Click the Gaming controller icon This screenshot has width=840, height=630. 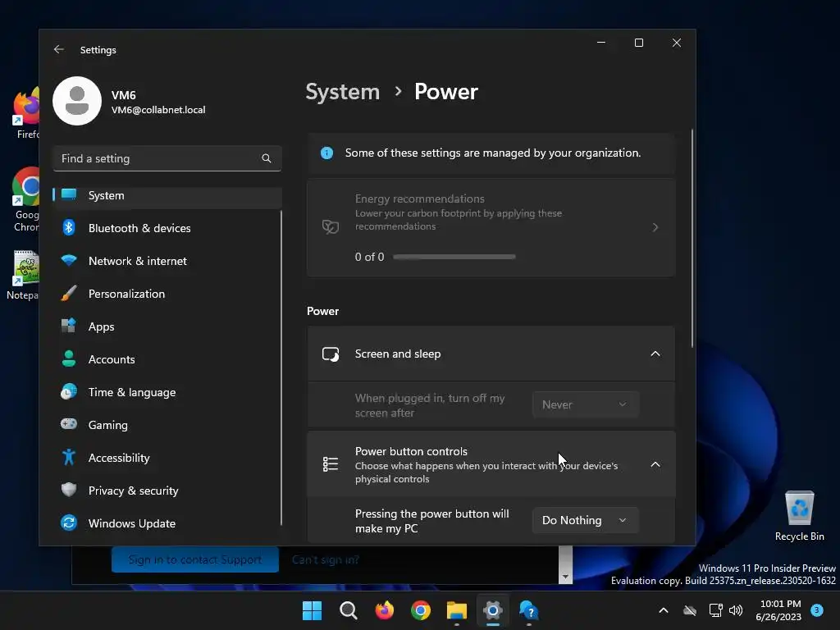(x=69, y=424)
